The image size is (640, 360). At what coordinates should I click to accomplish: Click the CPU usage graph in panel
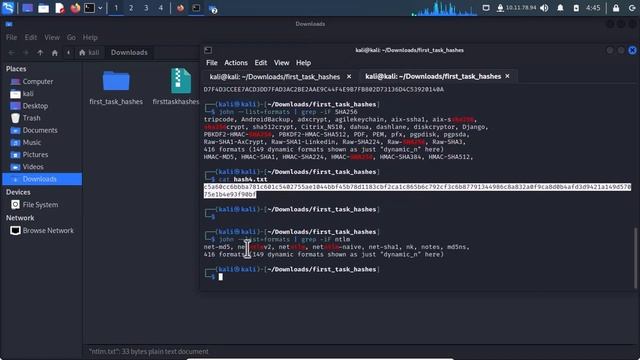click(444, 8)
